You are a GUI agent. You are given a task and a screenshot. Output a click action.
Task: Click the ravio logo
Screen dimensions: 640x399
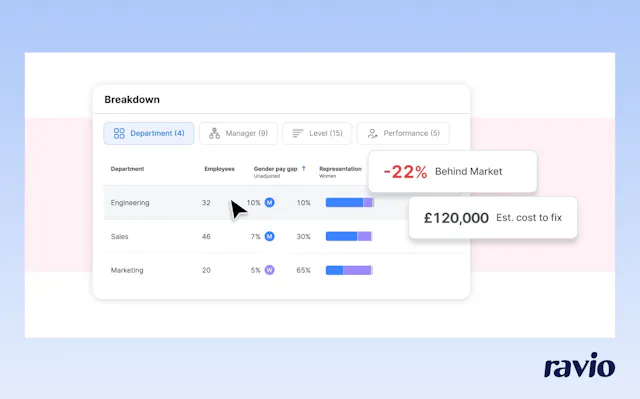tap(580, 366)
